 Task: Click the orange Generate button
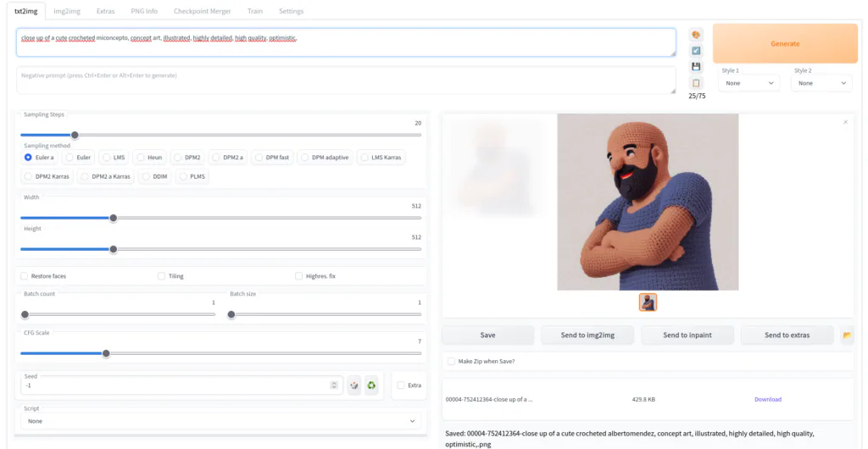pos(785,44)
